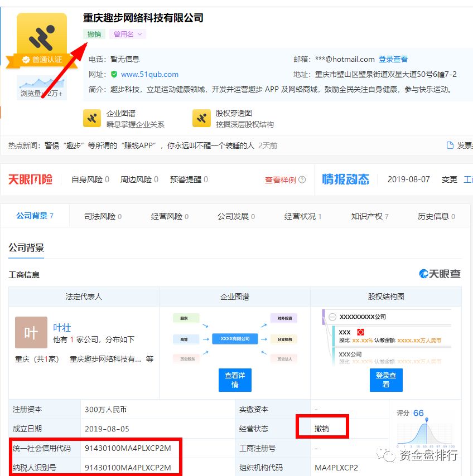Expand the 曾用名 former name dropdown

(x=128, y=35)
